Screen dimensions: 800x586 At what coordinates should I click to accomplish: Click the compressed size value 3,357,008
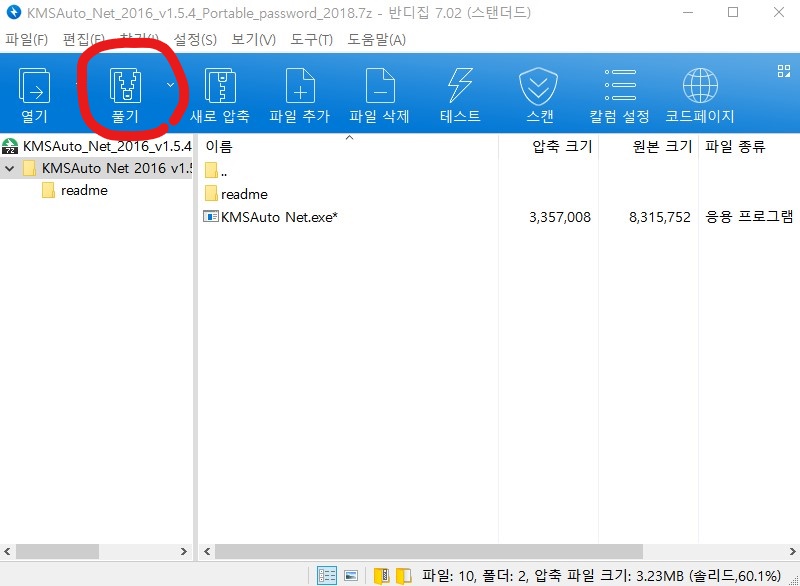pyautogui.click(x=560, y=217)
